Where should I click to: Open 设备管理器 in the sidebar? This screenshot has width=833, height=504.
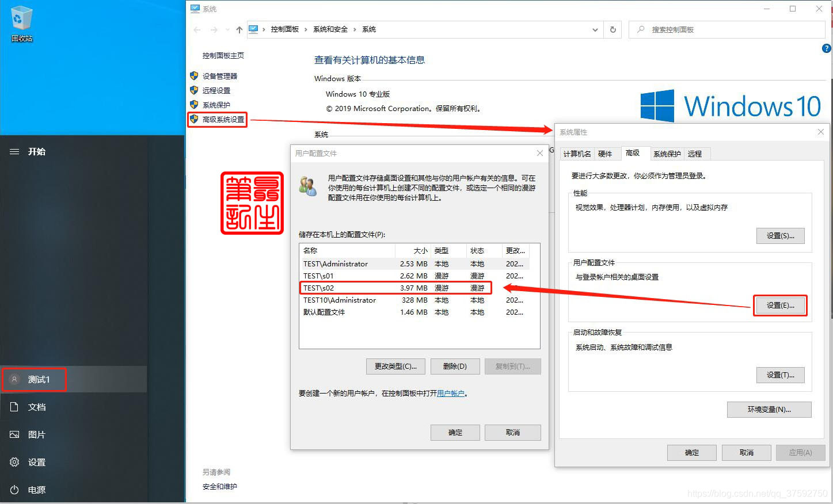(219, 76)
